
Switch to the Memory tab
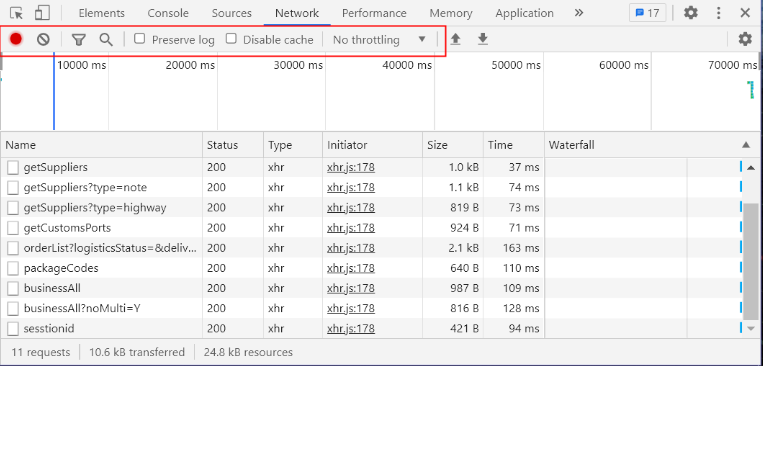click(x=451, y=13)
